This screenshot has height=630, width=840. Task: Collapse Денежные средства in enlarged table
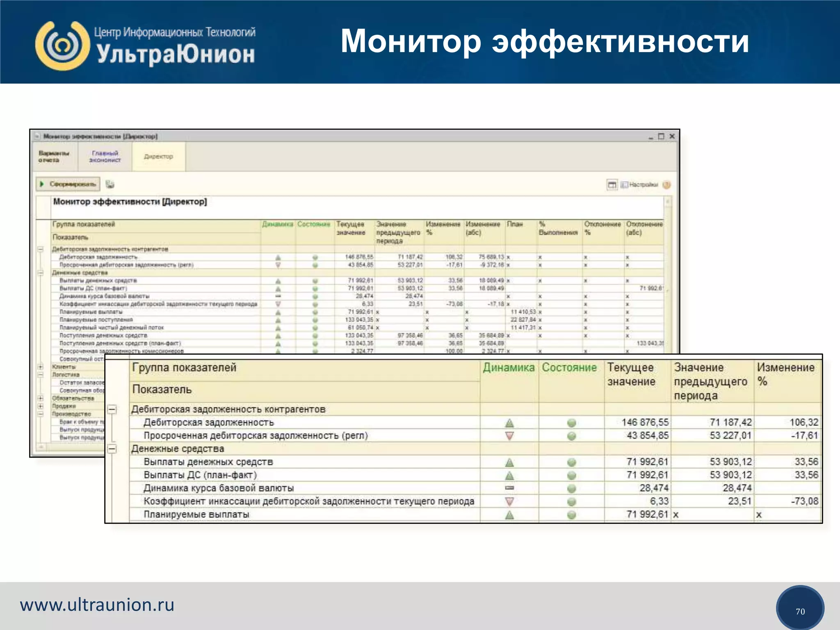(x=112, y=449)
